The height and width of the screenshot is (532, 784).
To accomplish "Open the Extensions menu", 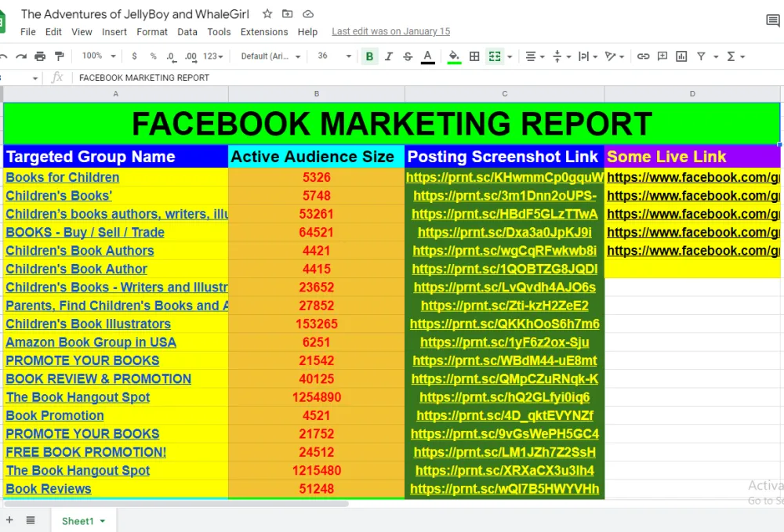I will (x=264, y=32).
